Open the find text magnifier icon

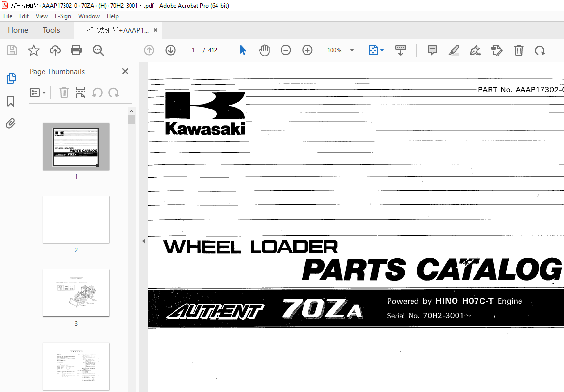tap(98, 50)
